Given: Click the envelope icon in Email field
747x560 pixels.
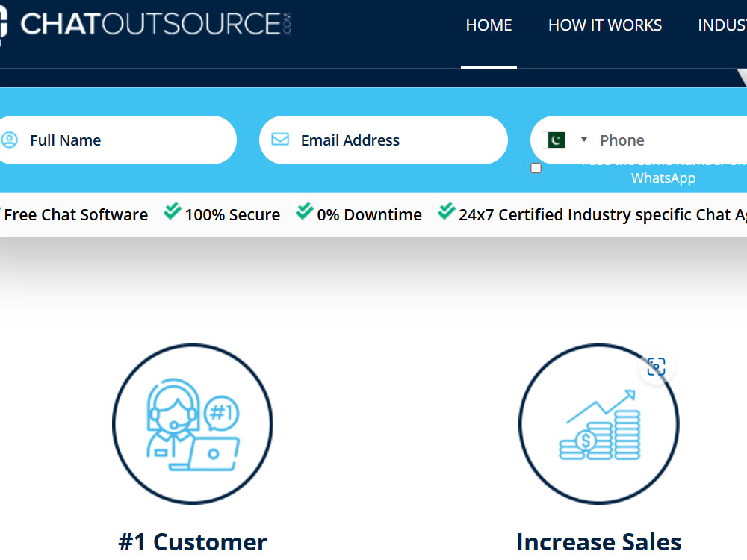Looking at the screenshot, I should pyautogui.click(x=280, y=139).
